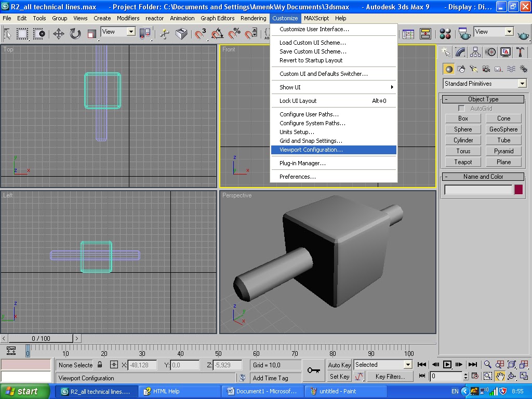Viewport: 532px width, 399px height.
Task: Open the Show UI submenu
Action: point(334,87)
